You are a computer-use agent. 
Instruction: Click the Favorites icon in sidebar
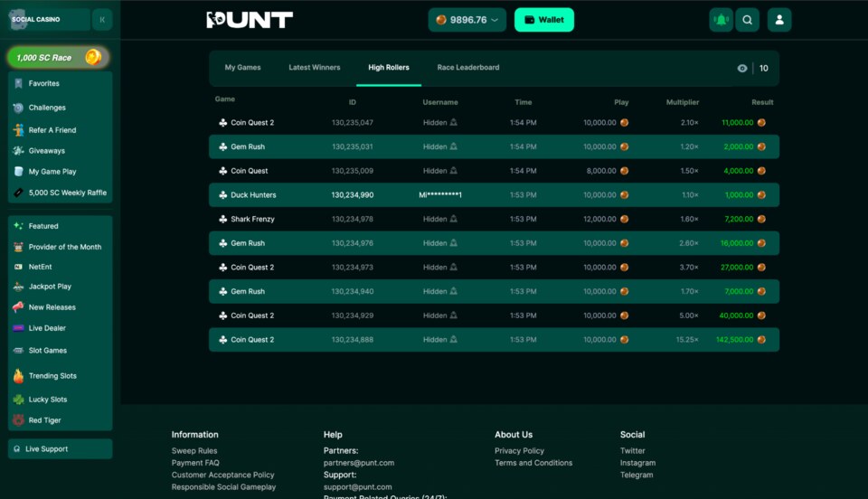coord(18,83)
